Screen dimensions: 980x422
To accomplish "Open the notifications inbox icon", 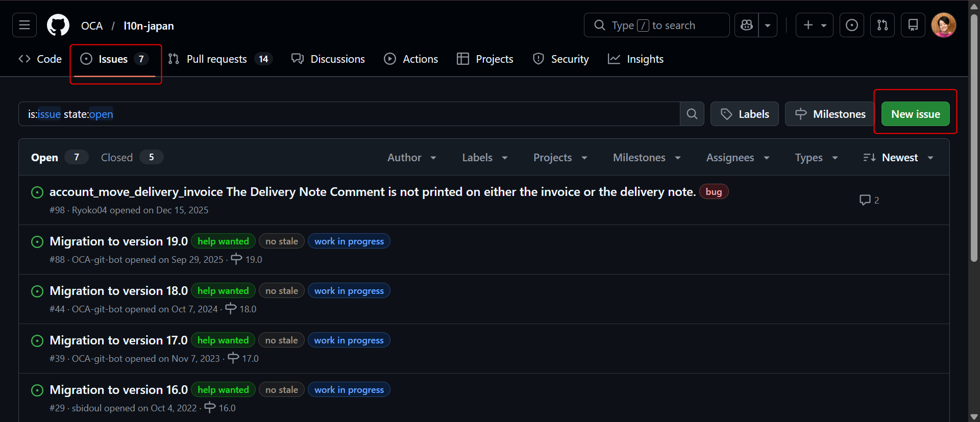I will pyautogui.click(x=913, y=25).
